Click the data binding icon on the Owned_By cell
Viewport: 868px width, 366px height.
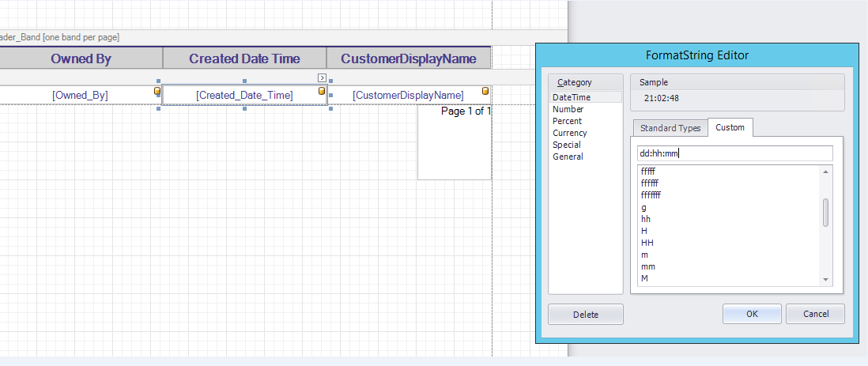pyautogui.click(x=157, y=92)
